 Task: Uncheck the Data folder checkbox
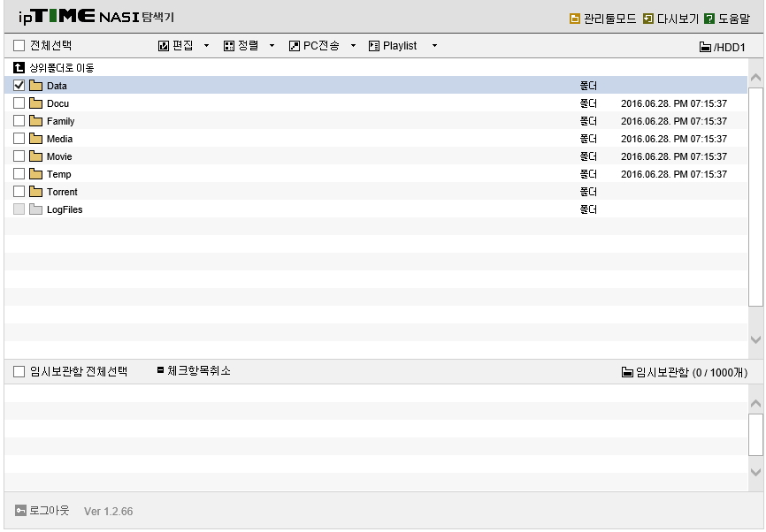click(19, 86)
